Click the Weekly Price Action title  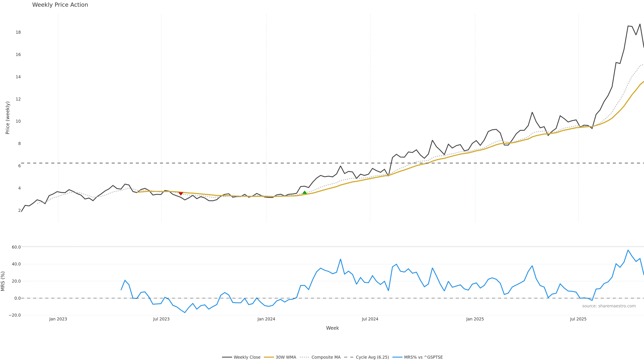click(x=60, y=5)
